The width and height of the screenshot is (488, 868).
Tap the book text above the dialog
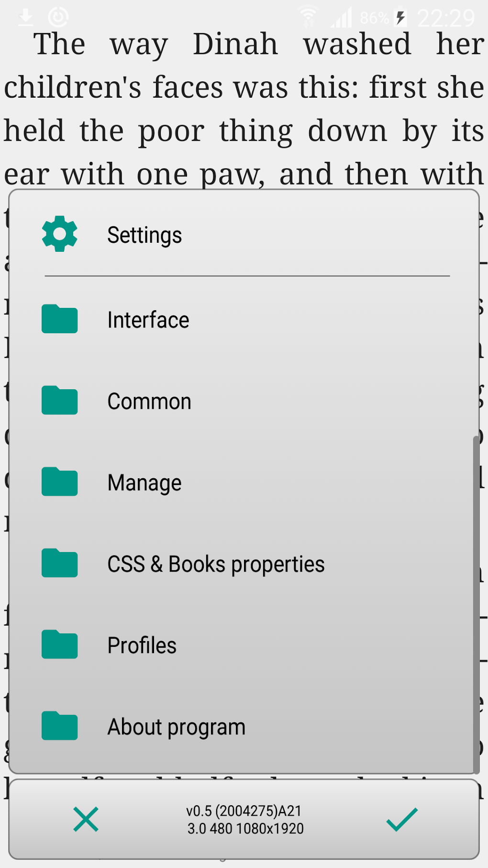pyautogui.click(x=244, y=109)
